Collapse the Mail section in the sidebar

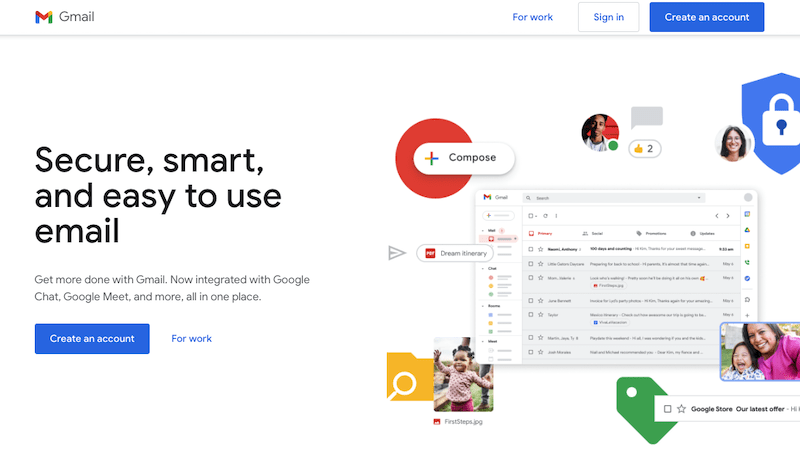pos(483,231)
